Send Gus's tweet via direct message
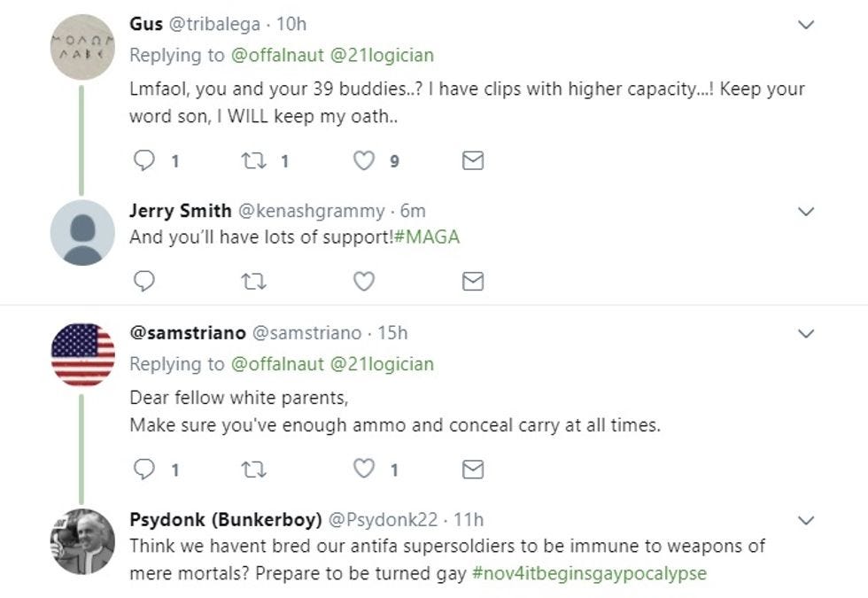Viewport: 868px width, 598px height. tap(473, 160)
